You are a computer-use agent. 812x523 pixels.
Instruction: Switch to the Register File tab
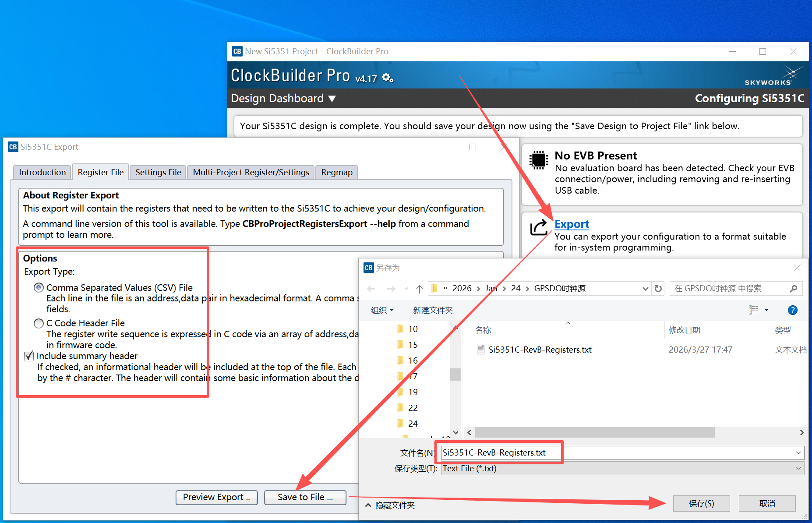tap(101, 172)
